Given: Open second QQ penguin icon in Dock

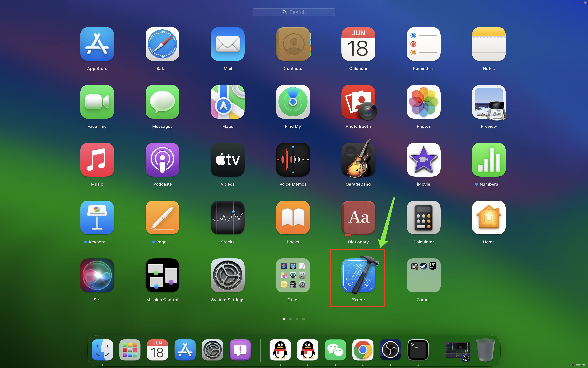Looking at the screenshot, I should click(308, 350).
